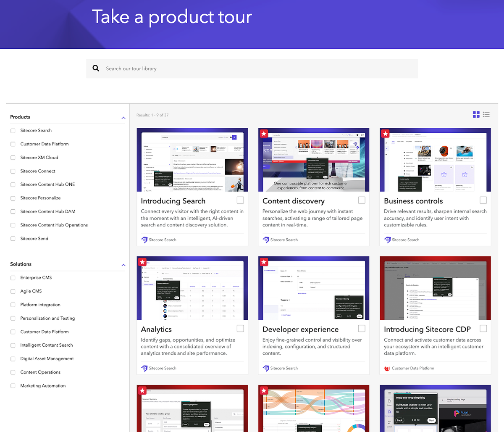Click the Content discovery tour thumbnail

313,160
